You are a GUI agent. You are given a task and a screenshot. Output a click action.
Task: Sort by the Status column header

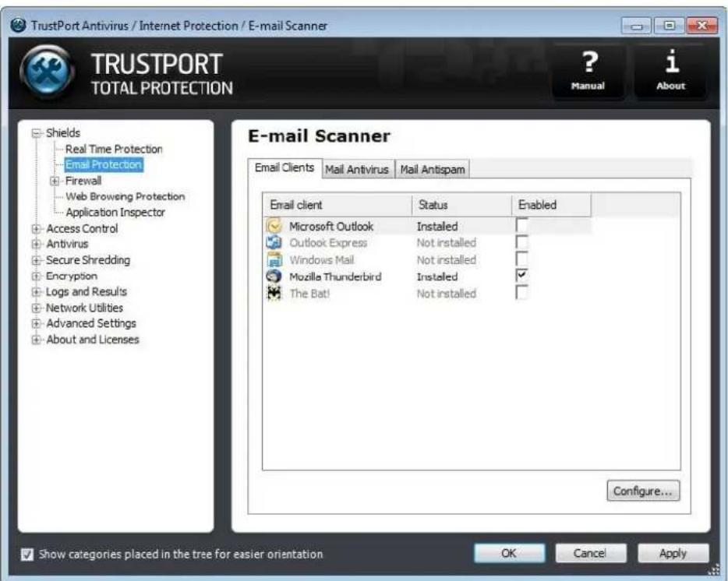pos(462,205)
